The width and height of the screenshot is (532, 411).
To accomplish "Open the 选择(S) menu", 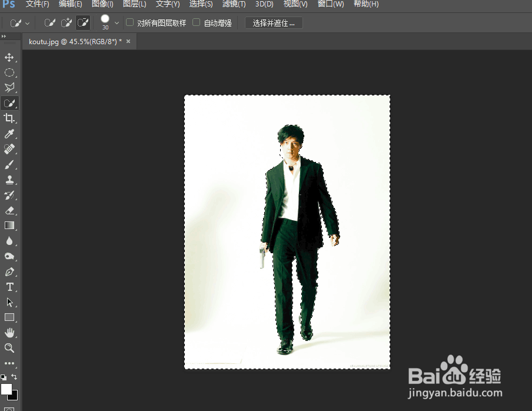I will [x=201, y=4].
